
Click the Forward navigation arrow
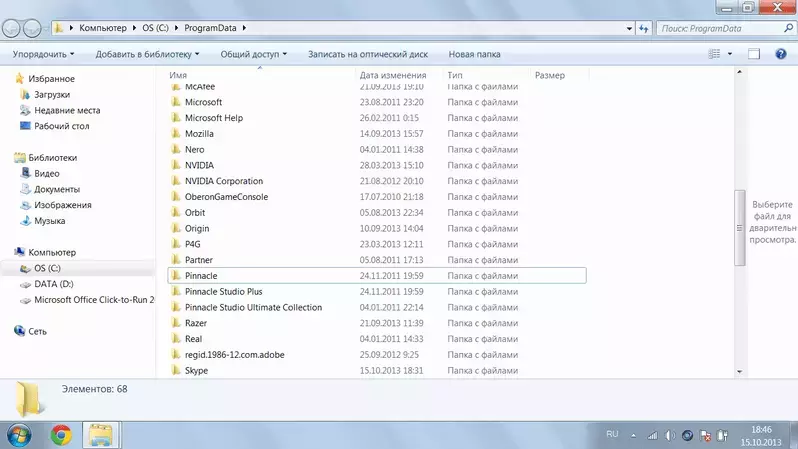[32, 28]
